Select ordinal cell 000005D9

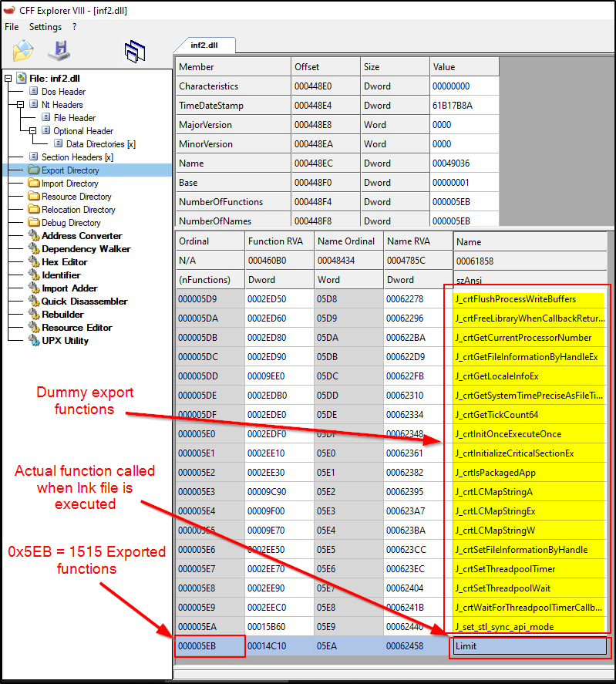pyautogui.click(x=210, y=299)
